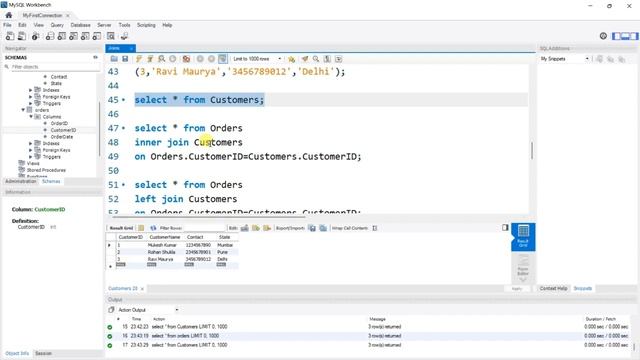Expand more result view options chevron

523,280
